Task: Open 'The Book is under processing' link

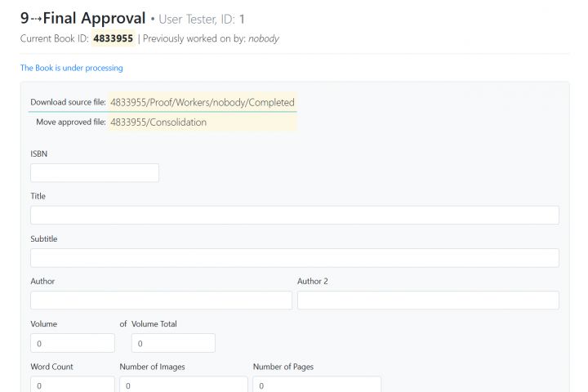Action: click(x=72, y=68)
